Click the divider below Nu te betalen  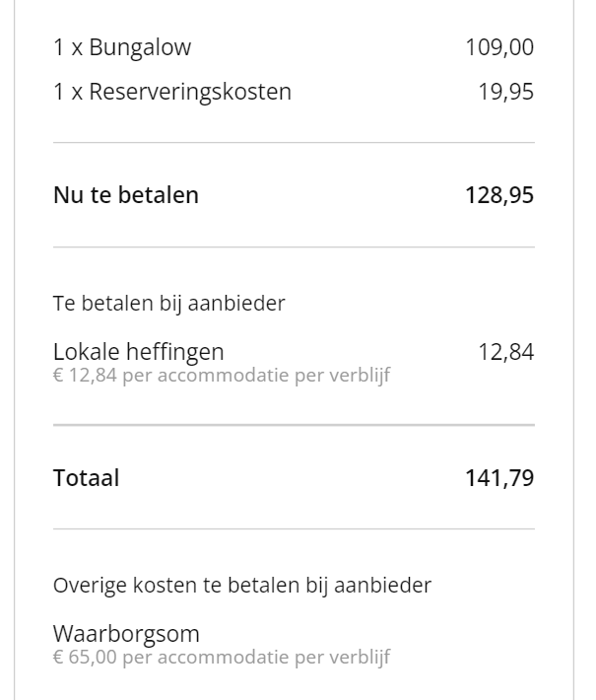coord(294,246)
